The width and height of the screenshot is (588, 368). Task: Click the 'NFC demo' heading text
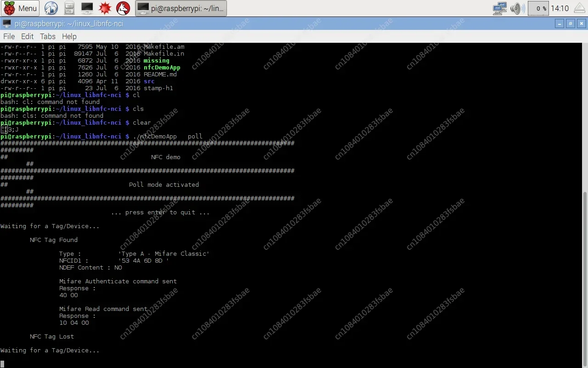(x=166, y=157)
